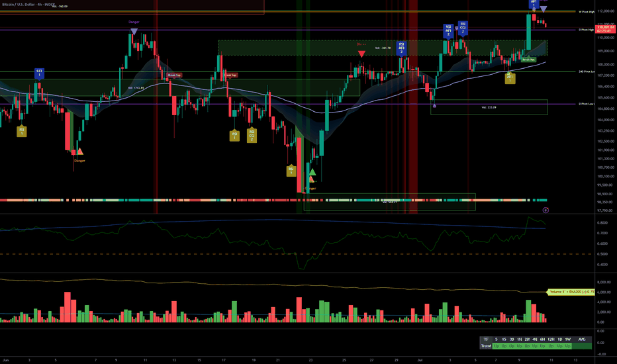Click the Jul label on the time axis

pos(420,360)
